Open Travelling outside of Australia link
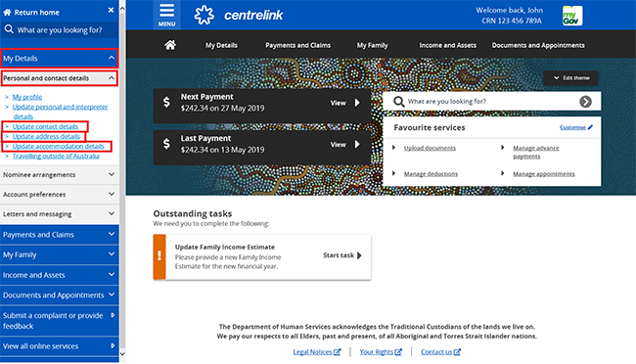The image size is (636, 364). pos(56,156)
